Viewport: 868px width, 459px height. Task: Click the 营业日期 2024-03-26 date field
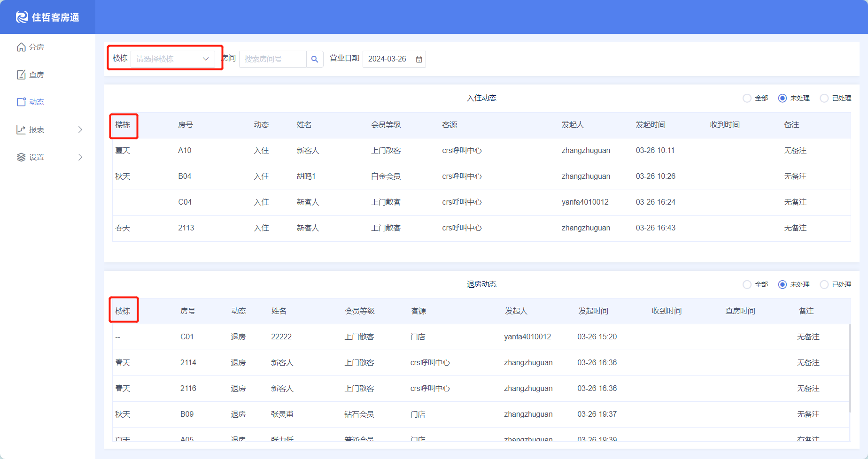pyautogui.click(x=394, y=59)
